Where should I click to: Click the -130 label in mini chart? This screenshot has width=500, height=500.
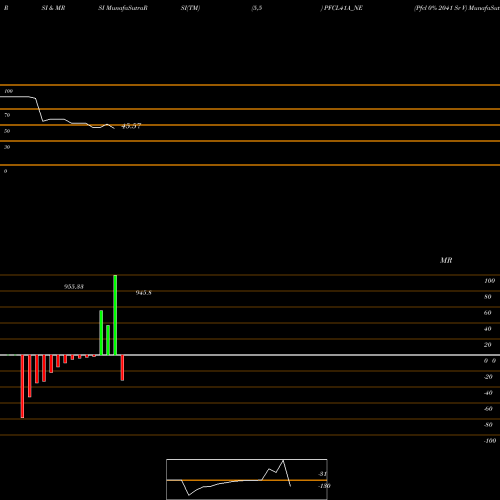[x=324, y=486]
